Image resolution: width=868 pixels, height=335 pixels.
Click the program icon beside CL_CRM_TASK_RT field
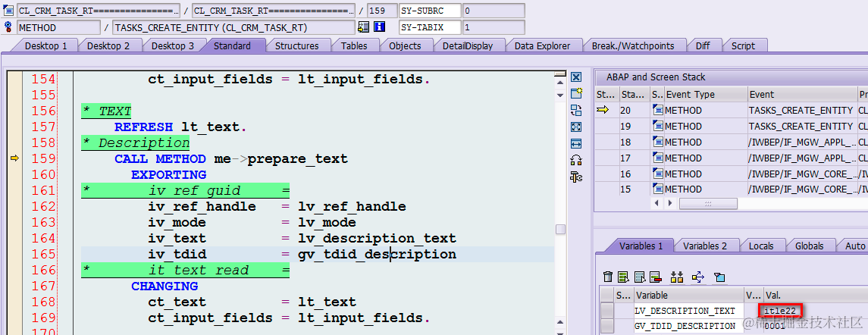[x=8, y=10]
